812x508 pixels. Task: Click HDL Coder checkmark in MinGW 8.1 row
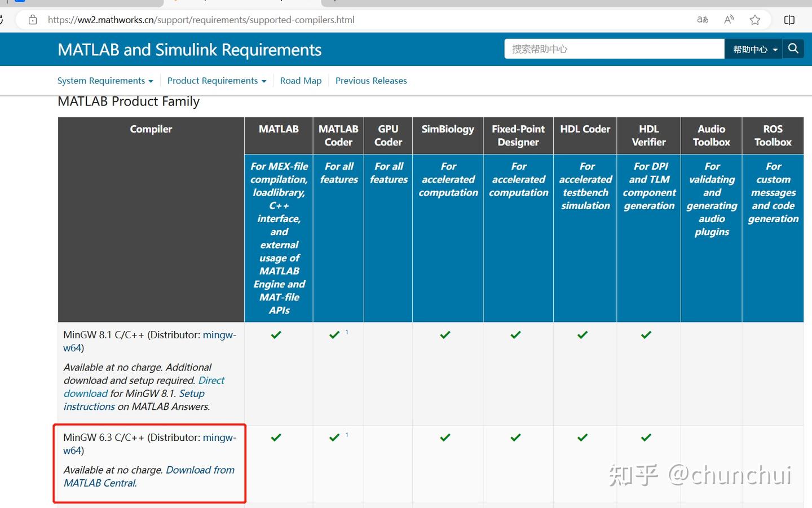click(x=582, y=335)
